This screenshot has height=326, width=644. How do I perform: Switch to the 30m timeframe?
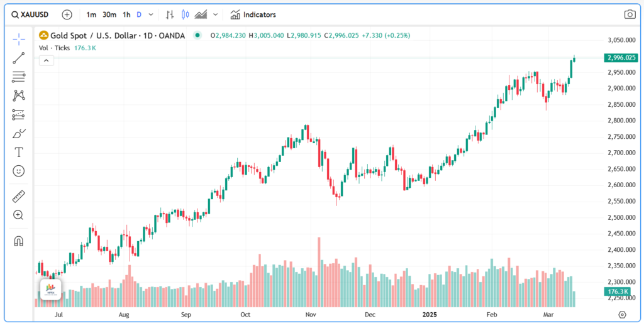pos(109,14)
